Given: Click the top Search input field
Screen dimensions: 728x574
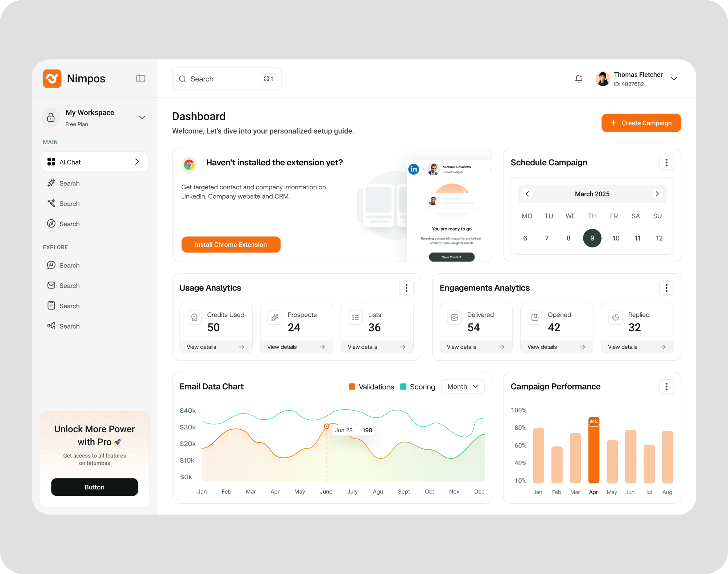Looking at the screenshot, I should coord(223,79).
